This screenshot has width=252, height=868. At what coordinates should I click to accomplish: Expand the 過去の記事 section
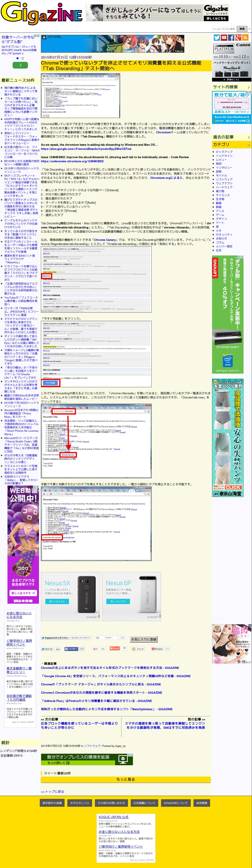tap(232, 137)
